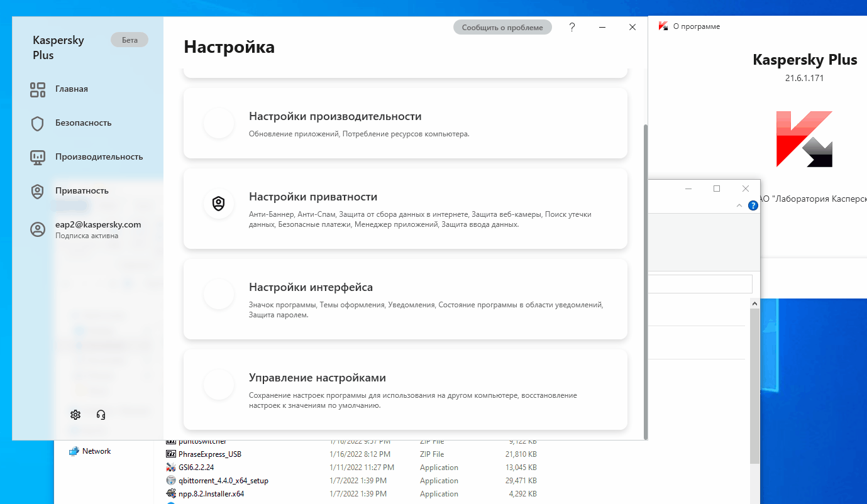Click the blue help icon in Explorer window
This screenshot has height=504, width=867.
(x=753, y=205)
